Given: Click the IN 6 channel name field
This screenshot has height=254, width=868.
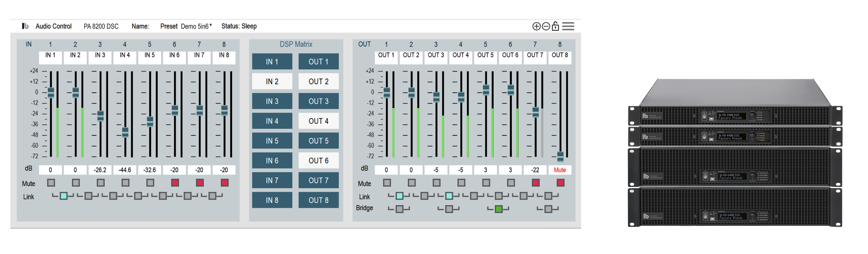Looking at the screenshot, I should 174,58.
